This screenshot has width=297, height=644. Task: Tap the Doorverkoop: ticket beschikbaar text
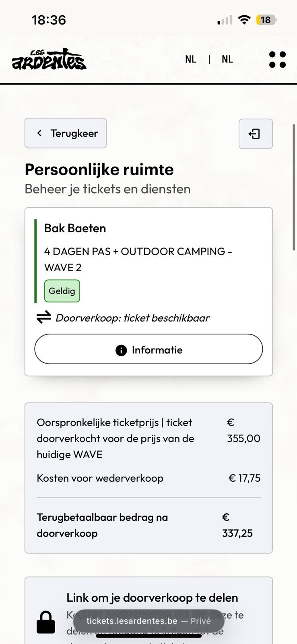pyautogui.click(x=132, y=318)
